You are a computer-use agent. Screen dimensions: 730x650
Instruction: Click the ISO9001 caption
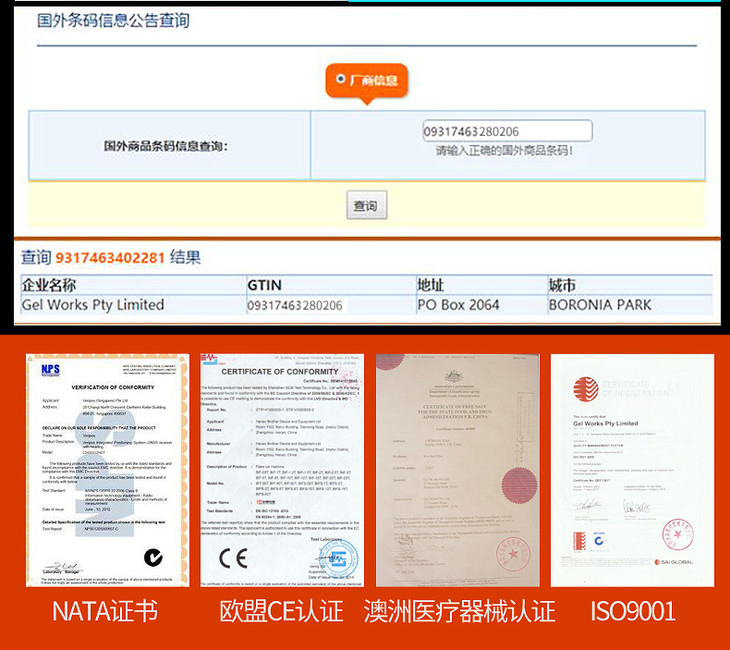[x=633, y=611]
